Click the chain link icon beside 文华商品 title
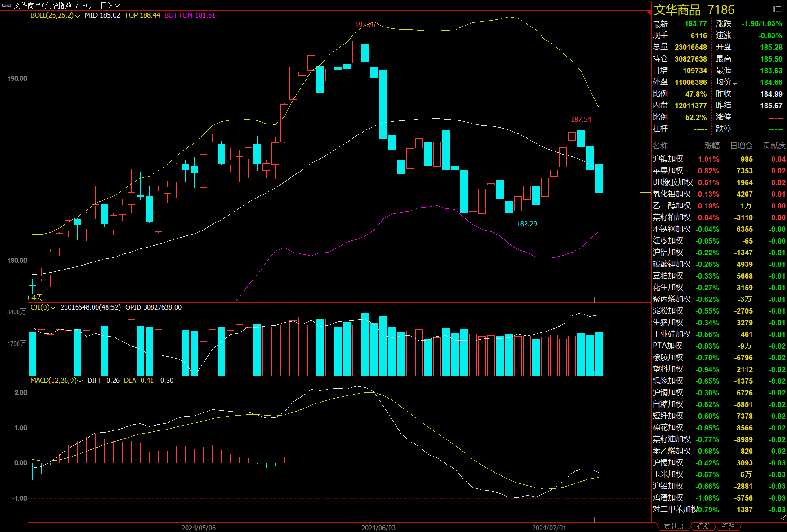 click(7, 5)
